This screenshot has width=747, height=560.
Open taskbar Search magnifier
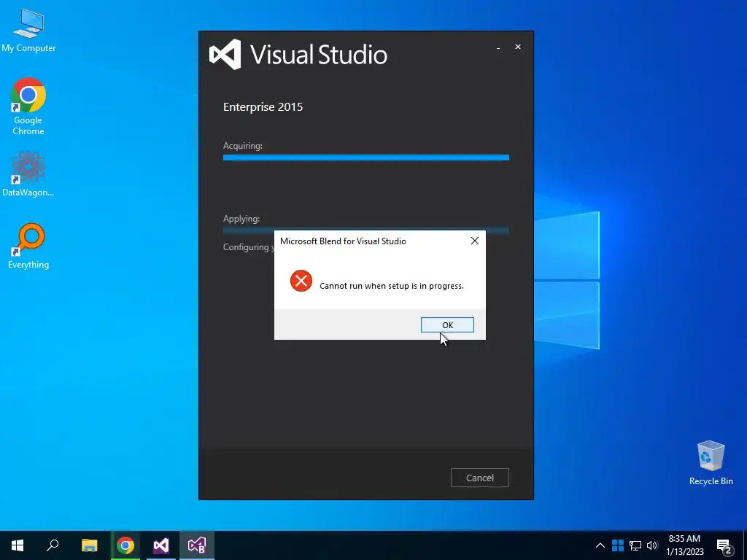click(x=53, y=545)
